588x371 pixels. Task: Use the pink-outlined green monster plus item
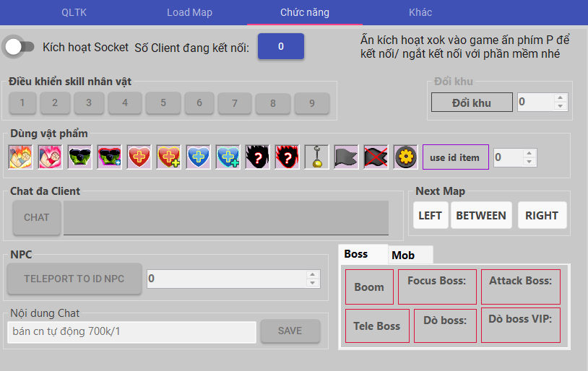coord(110,157)
